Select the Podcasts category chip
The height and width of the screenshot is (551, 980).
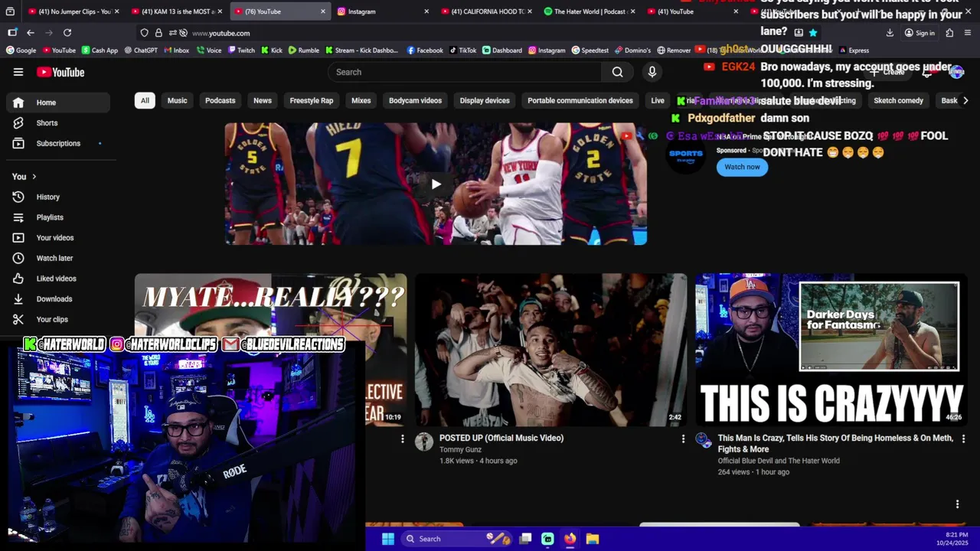pos(220,100)
